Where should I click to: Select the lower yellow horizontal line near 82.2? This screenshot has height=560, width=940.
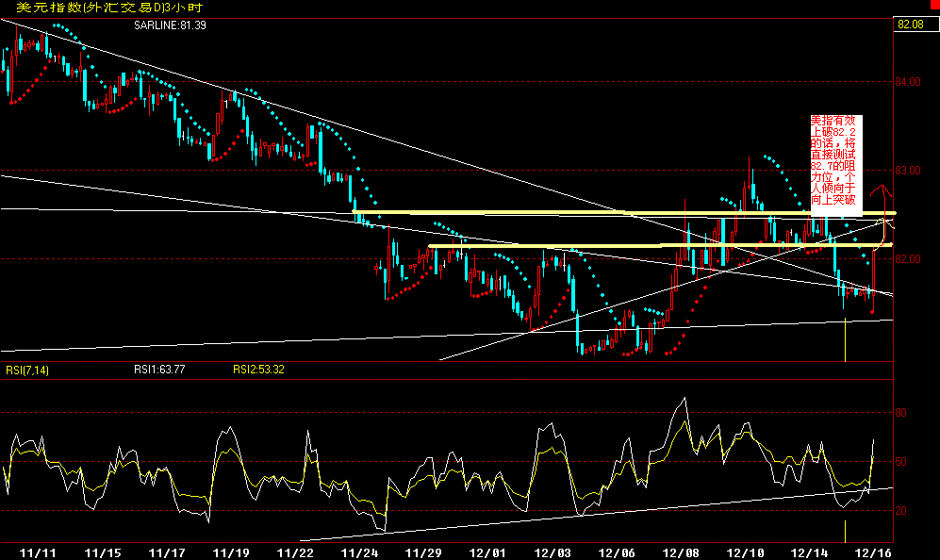[x=660, y=245]
